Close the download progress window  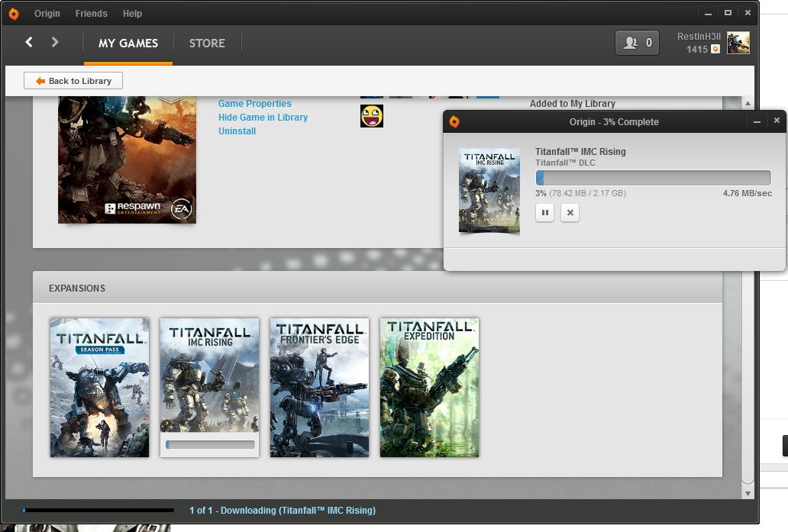click(777, 121)
